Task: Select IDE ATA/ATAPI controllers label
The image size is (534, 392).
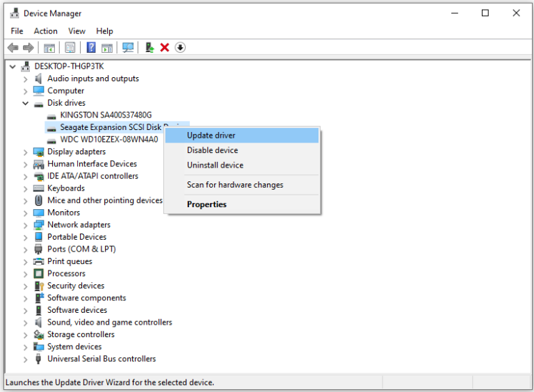Action: click(92, 176)
